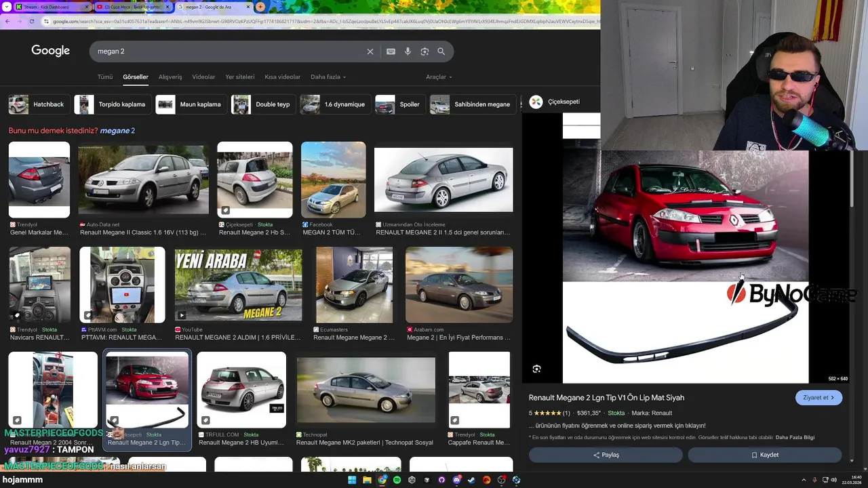The width and height of the screenshot is (868, 488).
Task: Apply the Maun kaplama filter chip
Action: pyautogui.click(x=191, y=104)
